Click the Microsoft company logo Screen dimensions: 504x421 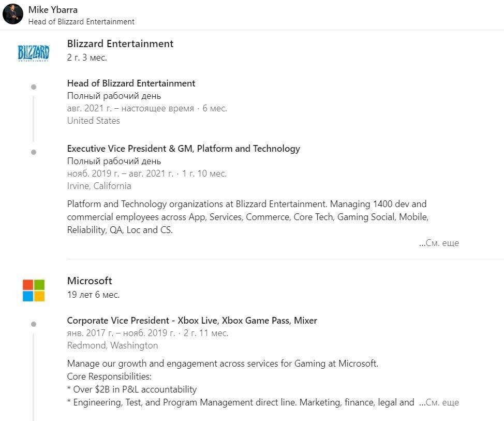tap(33, 290)
